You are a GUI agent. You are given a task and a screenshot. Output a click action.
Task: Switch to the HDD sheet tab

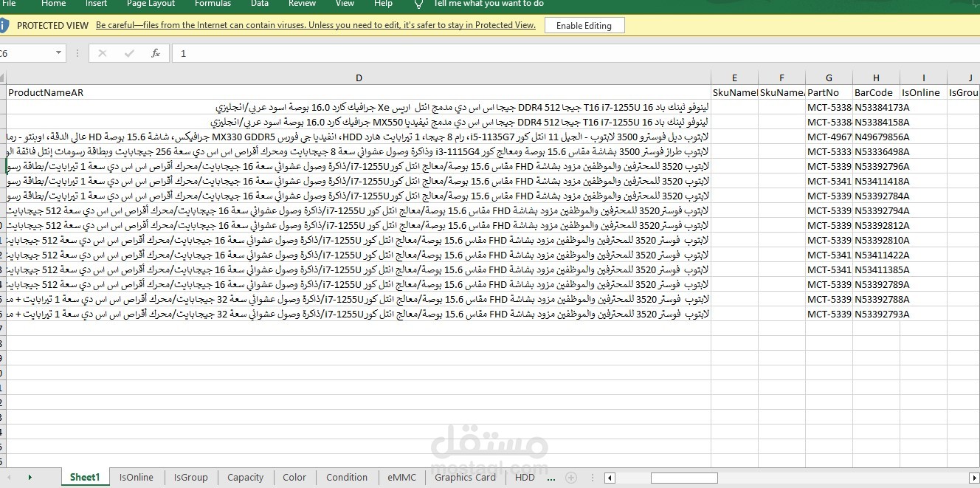click(x=525, y=478)
